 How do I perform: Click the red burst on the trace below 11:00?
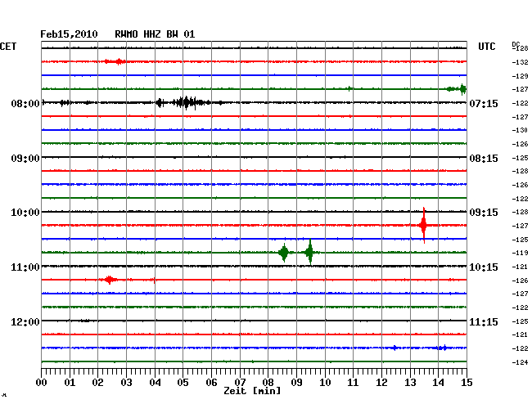109,280
